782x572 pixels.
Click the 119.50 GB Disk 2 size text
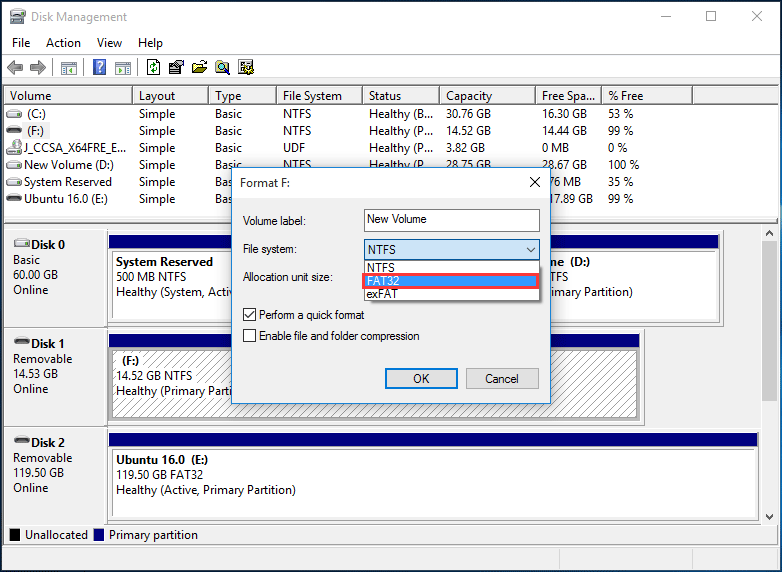coord(38,473)
